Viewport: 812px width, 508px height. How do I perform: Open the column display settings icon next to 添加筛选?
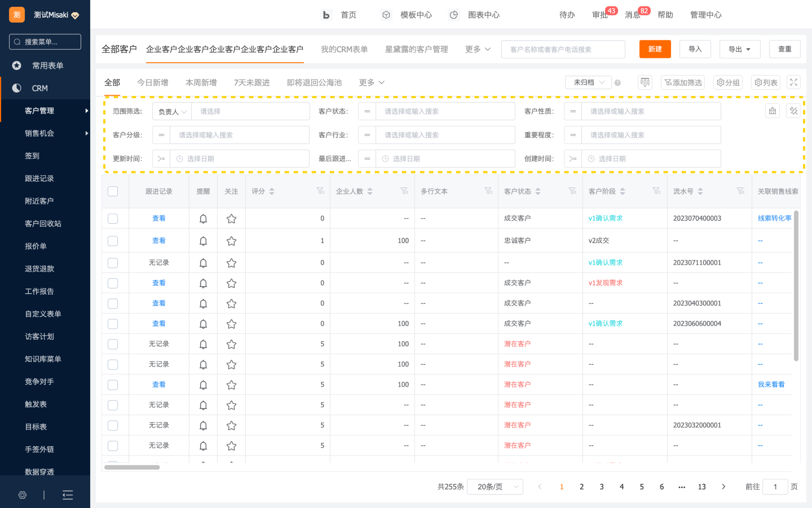(645, 82)
